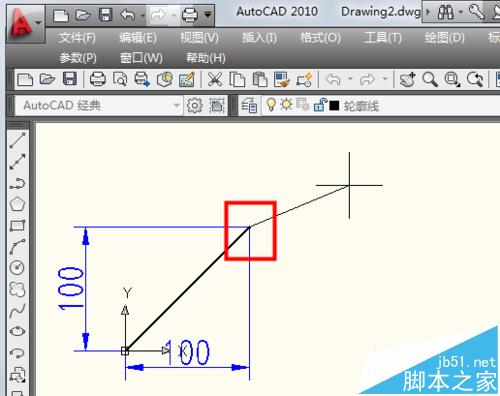Screen dimensions: 500x396
Task: Click Undo in the quick access toolbar
Action: point(128,15)
